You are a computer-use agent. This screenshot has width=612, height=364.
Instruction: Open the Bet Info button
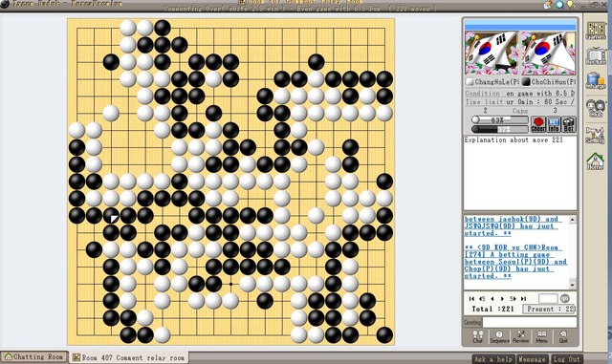tap(554, 124)
